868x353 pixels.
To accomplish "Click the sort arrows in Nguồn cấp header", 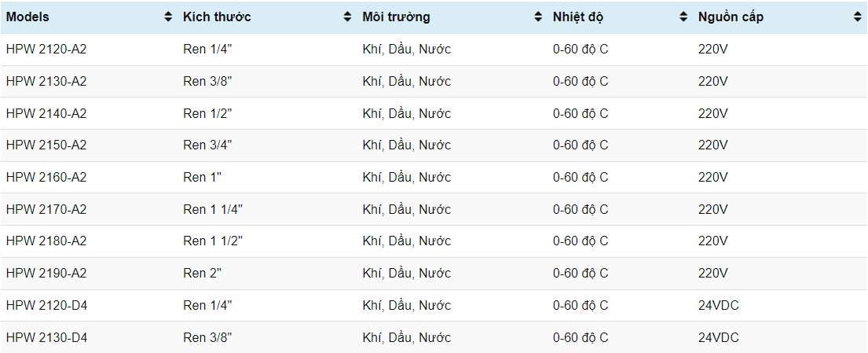I will point(857,17).
